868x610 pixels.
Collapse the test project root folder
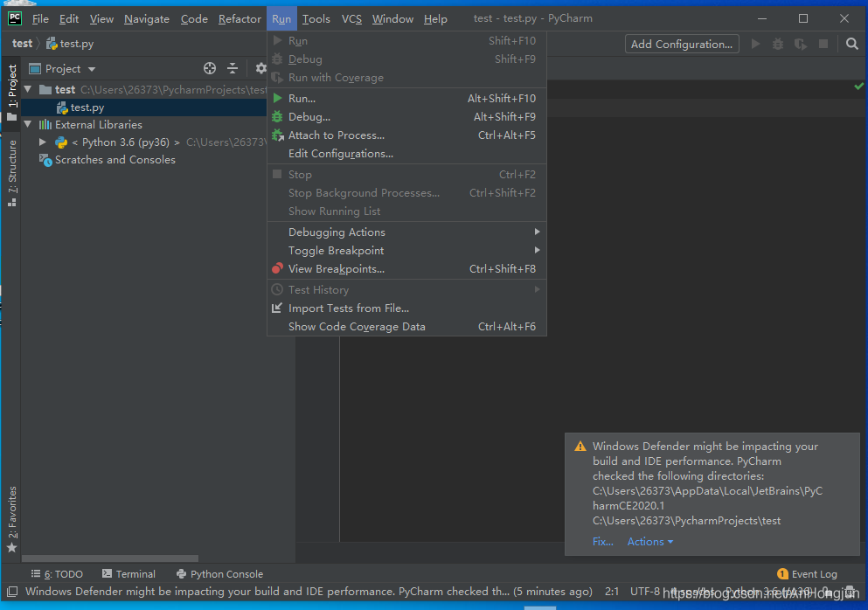(28, 89)
